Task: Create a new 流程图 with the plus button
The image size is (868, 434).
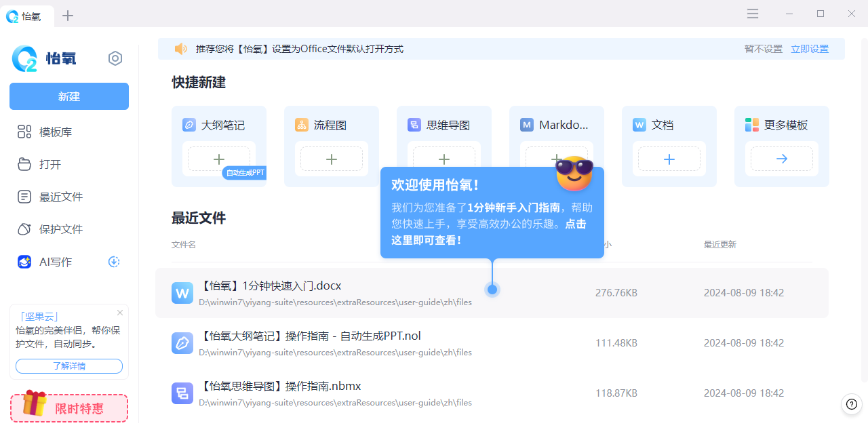Action: [x=332, y=159]
